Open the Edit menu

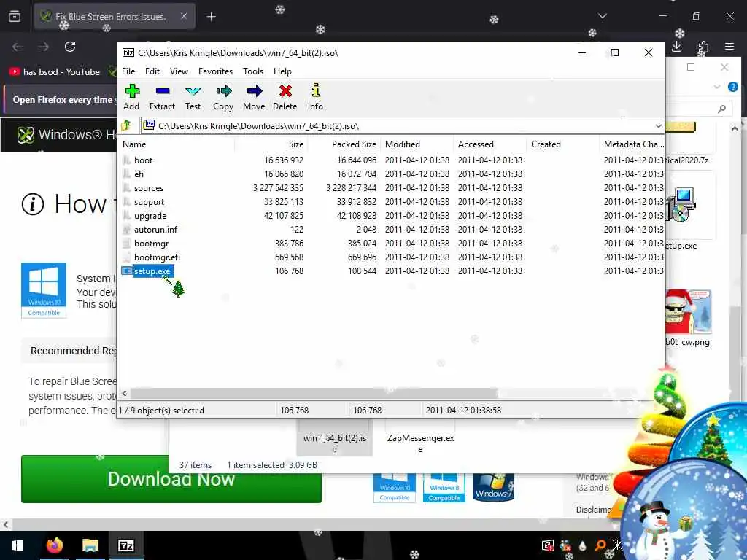coord(152,71)
